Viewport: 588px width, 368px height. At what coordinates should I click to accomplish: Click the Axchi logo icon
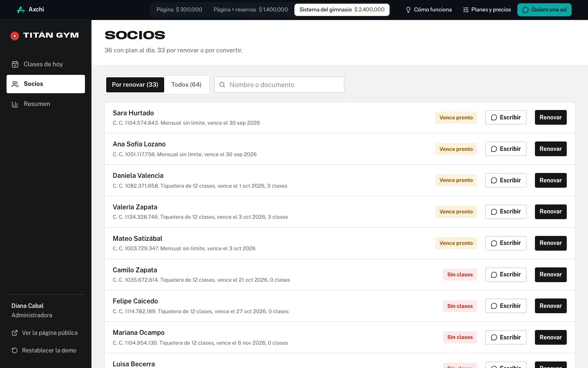[x=21, y=10]
